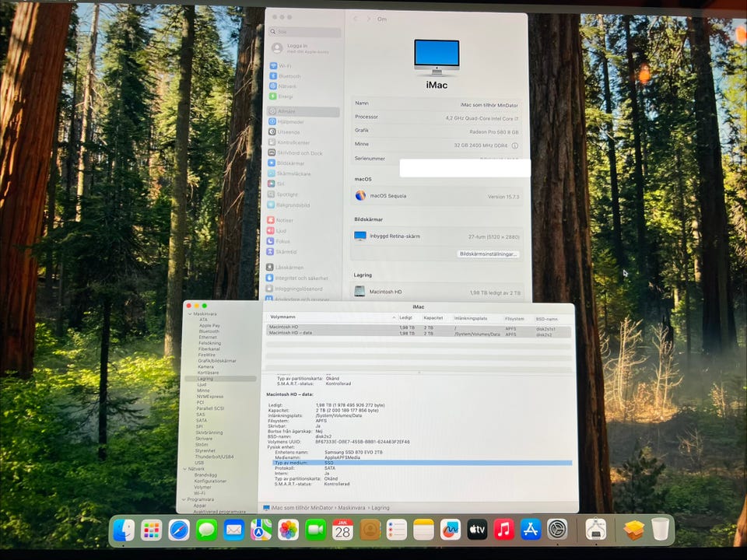Select Minne in System Information sidebar
Image resolution: width=747 pixels, height=560 pixels.
click(203, 390)
